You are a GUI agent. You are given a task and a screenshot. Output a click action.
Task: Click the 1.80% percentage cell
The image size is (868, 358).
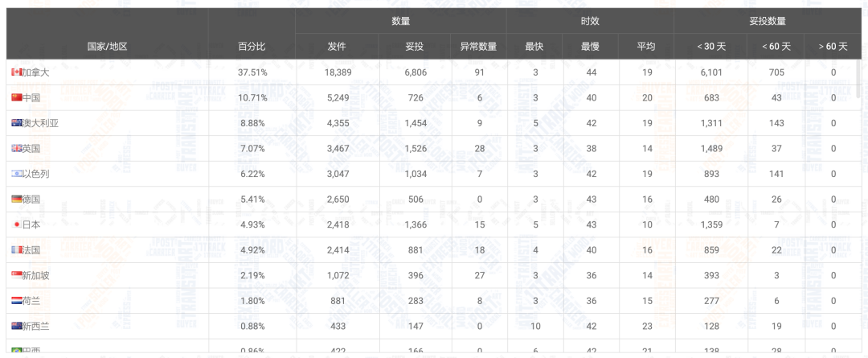click(x=252, y=301)
